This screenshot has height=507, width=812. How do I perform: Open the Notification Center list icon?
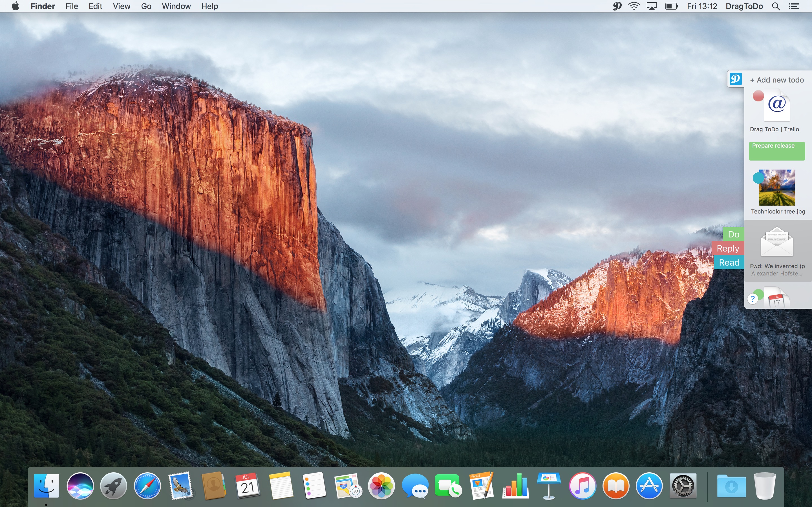(x=794, y=6)
